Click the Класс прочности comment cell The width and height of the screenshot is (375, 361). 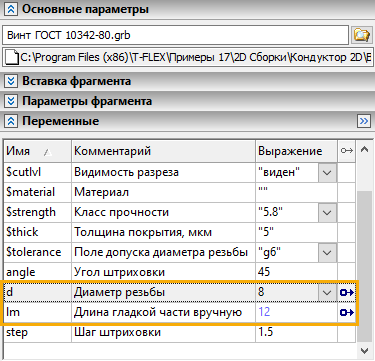[163, 212]
